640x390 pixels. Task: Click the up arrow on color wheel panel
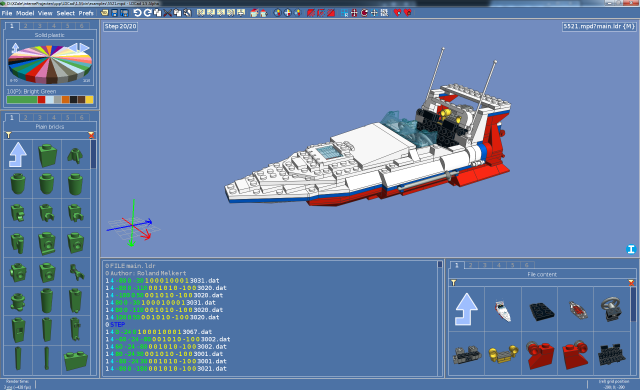(15, 48)
